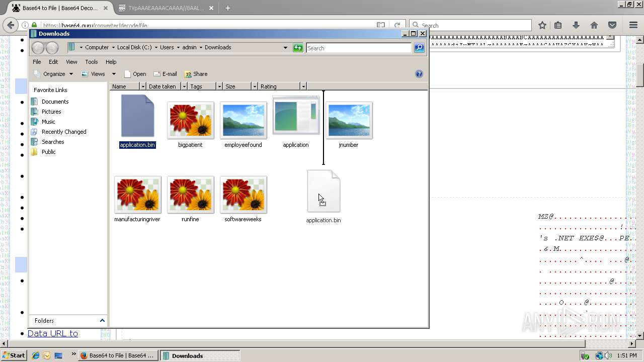Switch to the TVpAAAAEAAAACAAAA Firefox tab

[166, 8]
